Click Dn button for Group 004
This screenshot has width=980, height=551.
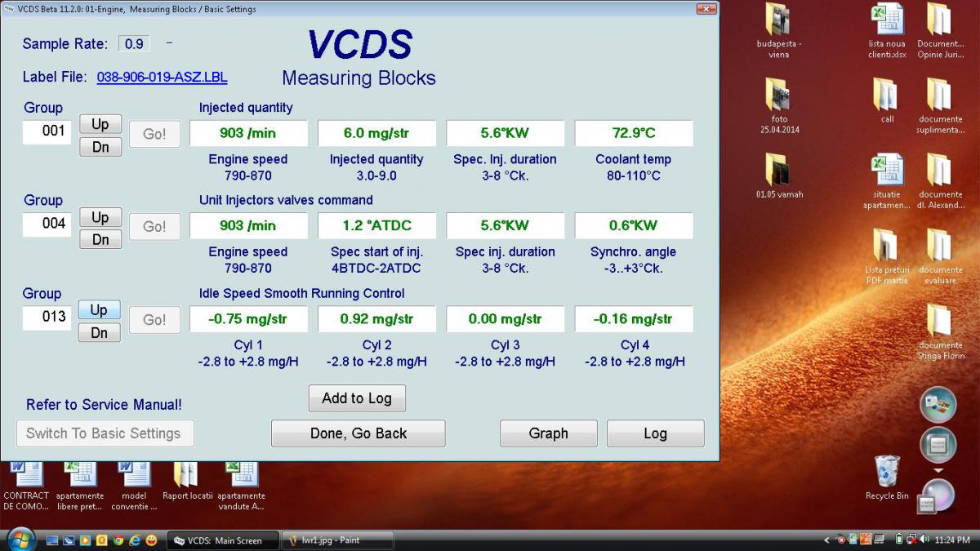[100, 240]
